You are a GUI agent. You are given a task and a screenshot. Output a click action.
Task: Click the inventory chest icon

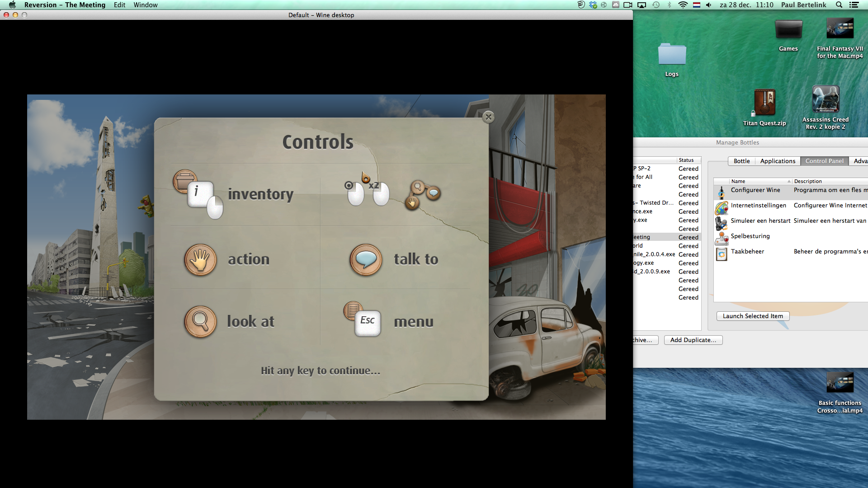(x=184, y=181)
